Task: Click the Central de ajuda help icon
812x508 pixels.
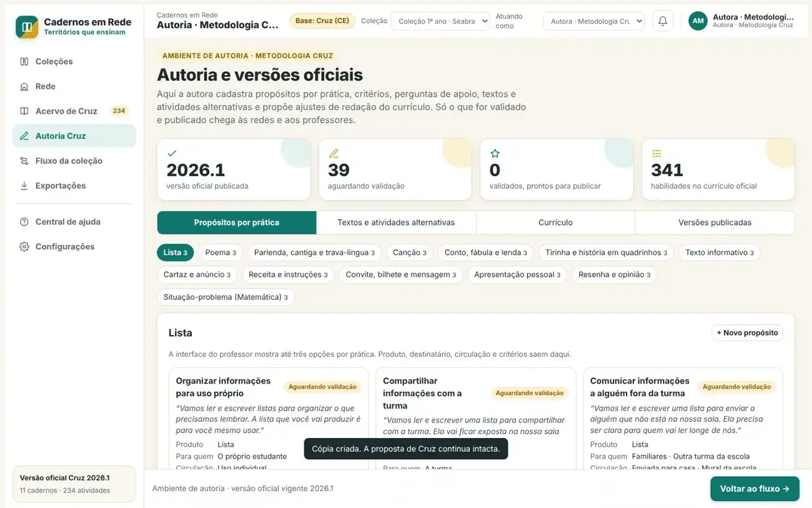Action: click(24, 222)
